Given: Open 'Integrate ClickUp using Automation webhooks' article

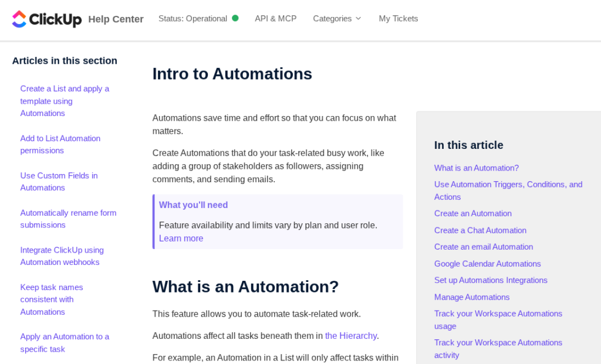Looking at the screenshot, I should click(x=62, y=256).
